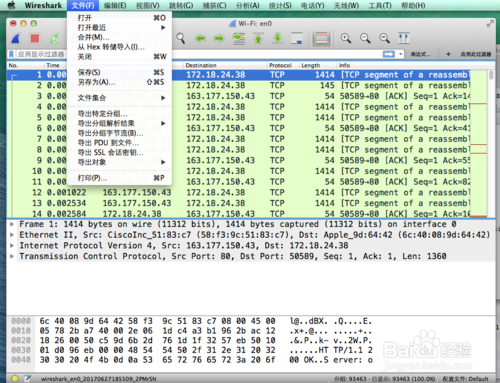500x383 pixels.
Task: Click the resize columns icon
Action: click(x=404, y=38)
